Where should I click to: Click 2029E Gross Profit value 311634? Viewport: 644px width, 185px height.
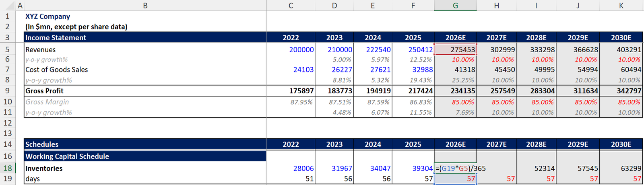[x=578, y=91]
